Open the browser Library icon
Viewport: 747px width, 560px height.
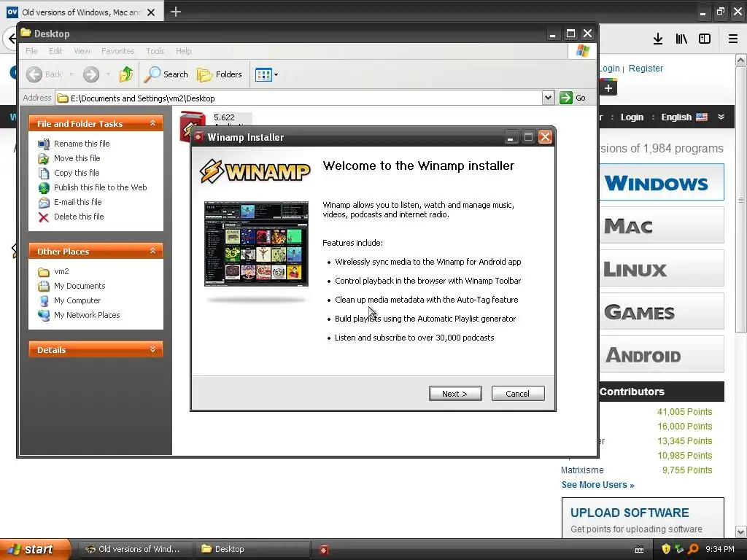tap(681, 39)
